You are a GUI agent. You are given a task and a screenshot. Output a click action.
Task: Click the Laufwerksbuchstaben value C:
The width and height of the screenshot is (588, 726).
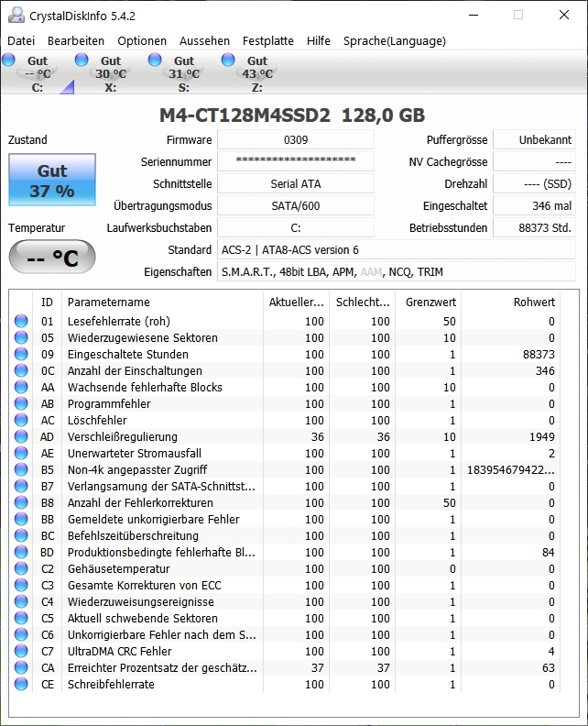tap(296, 228)
